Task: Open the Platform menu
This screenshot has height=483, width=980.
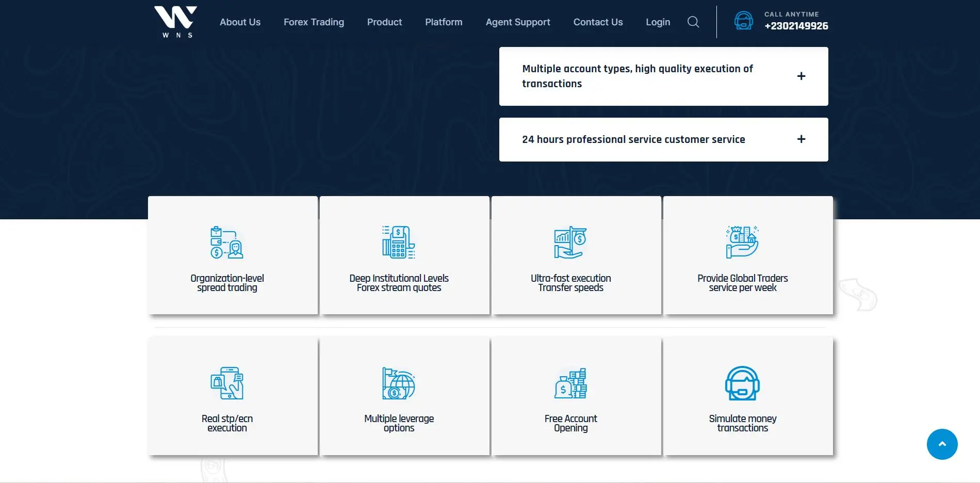Action: (x=444, y=22)
